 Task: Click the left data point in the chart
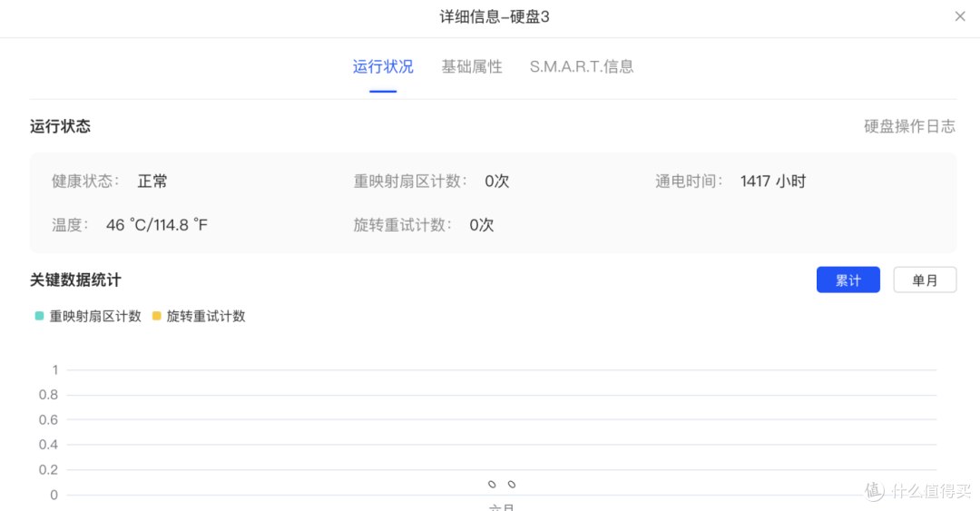[x=492, y=485]
